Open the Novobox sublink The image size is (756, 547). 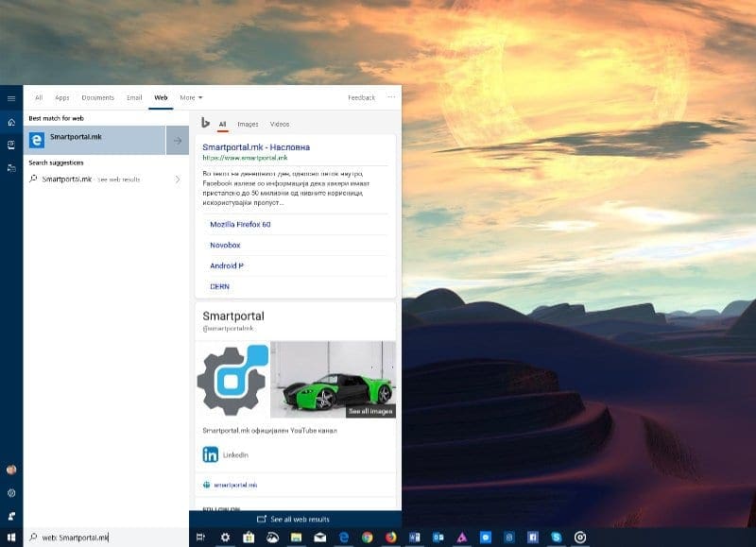pos(225,246)
